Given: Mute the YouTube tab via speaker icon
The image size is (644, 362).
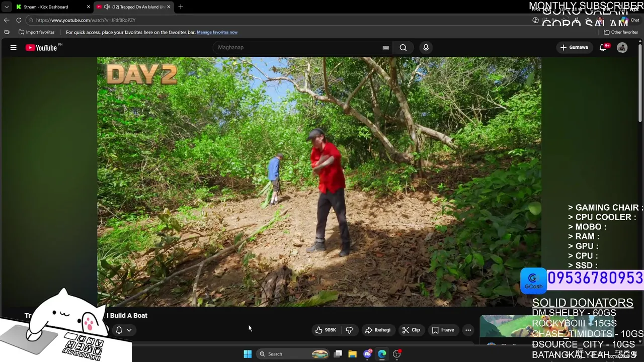Looking at the screenshot, I should pos(107,7).
